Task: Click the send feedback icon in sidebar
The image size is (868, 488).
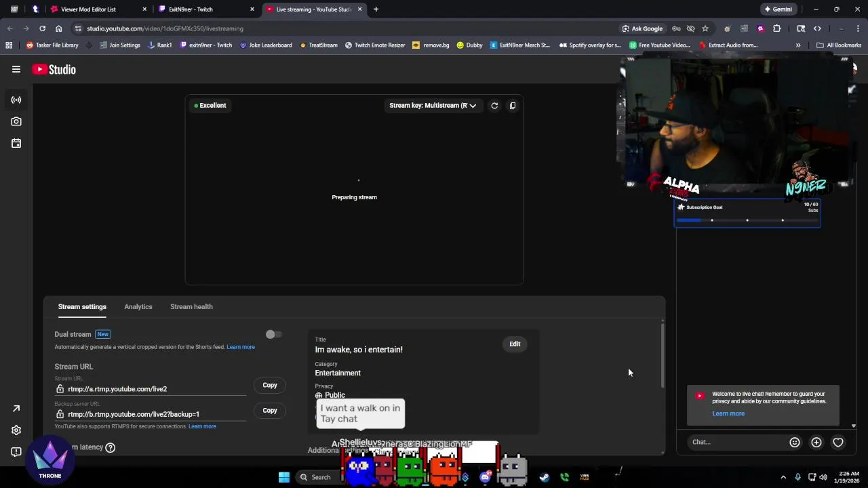Action: point(16,452)
